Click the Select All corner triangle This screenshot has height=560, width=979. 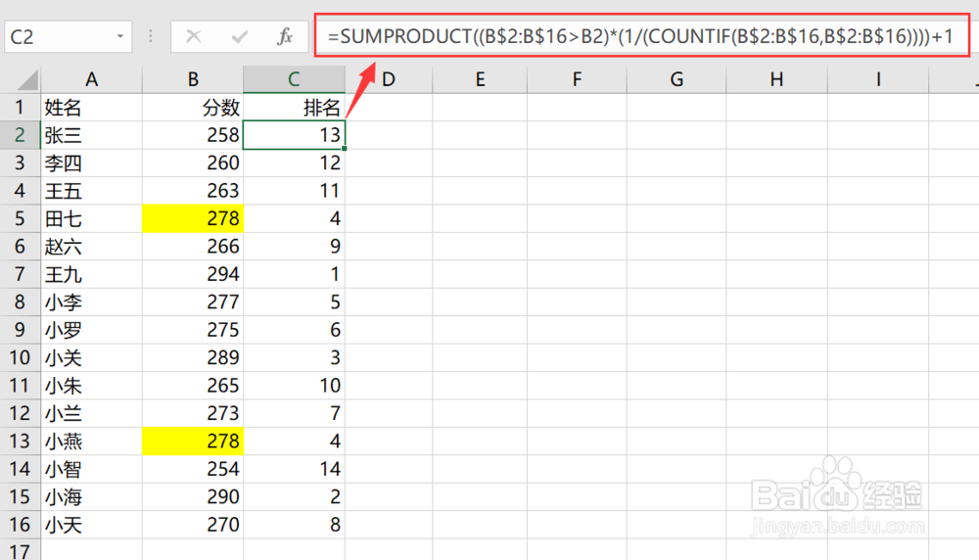coord(27,80)
